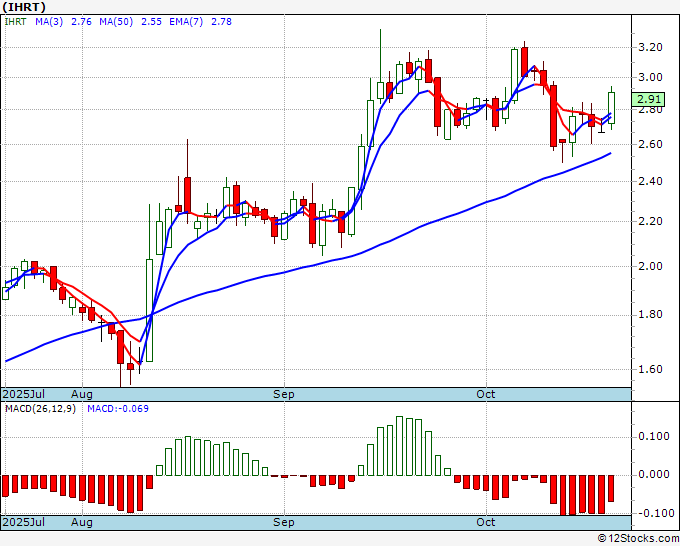Click the MACD:-0.069 value label
The image size is (680, 546).
pos(118,409)
